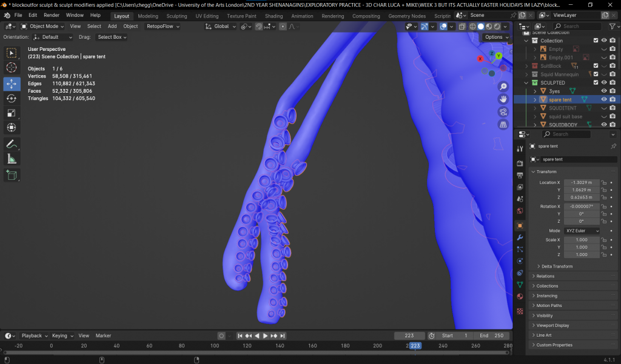Open the RetopoFlow dropdown menu
This screenshot has height=364, width=621.
pos(163,27)
